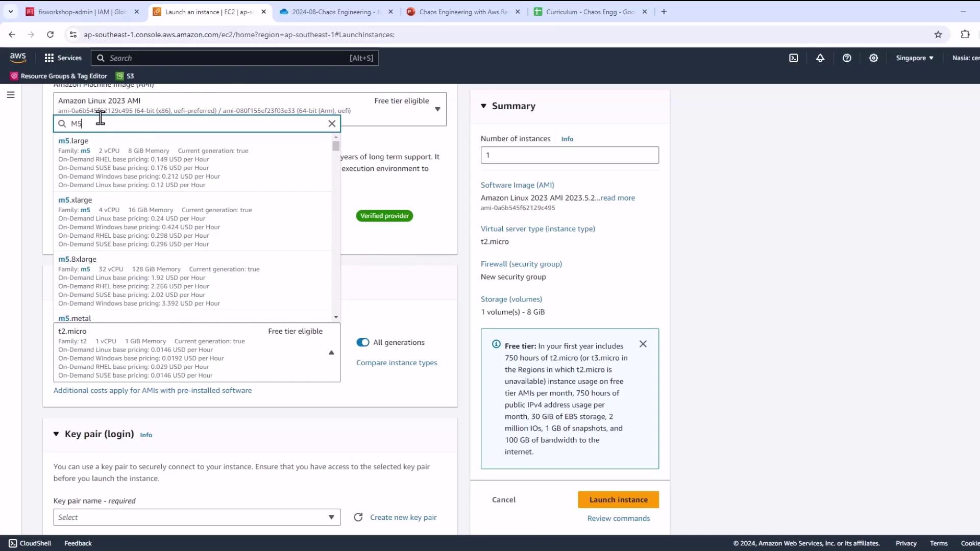Click the Cancel button

(503, 500)
